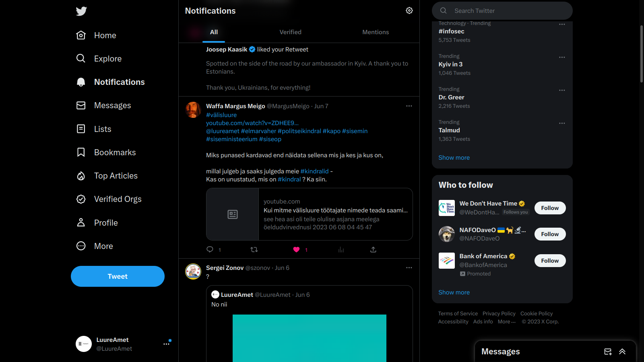Image resolution: width=644 pixels, height=362 pixels.
Task: Open Bank of America avatar
Action: pos(447,261)
